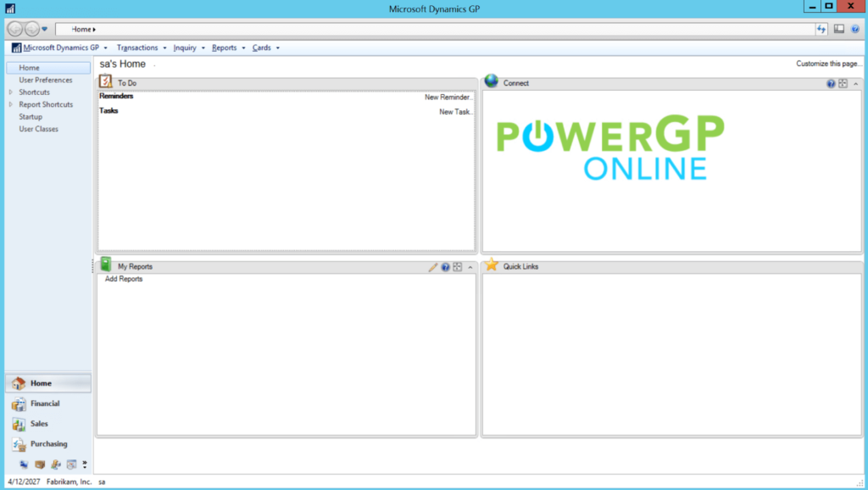Click the dropdown arrow beside Inquiry
Image resolution: width=868 pixels, height=490 pixels.
203,48
